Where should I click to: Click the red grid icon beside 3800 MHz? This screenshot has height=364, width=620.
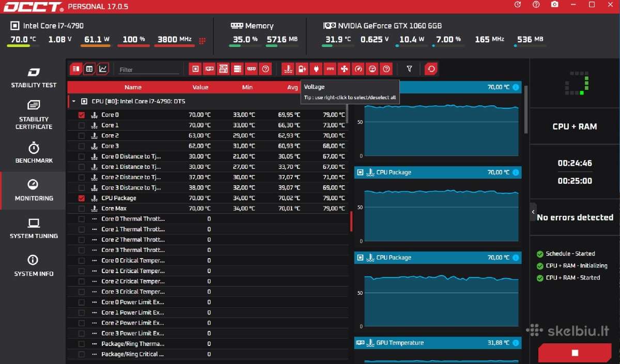pyautogui.click(x=202, y=41)
